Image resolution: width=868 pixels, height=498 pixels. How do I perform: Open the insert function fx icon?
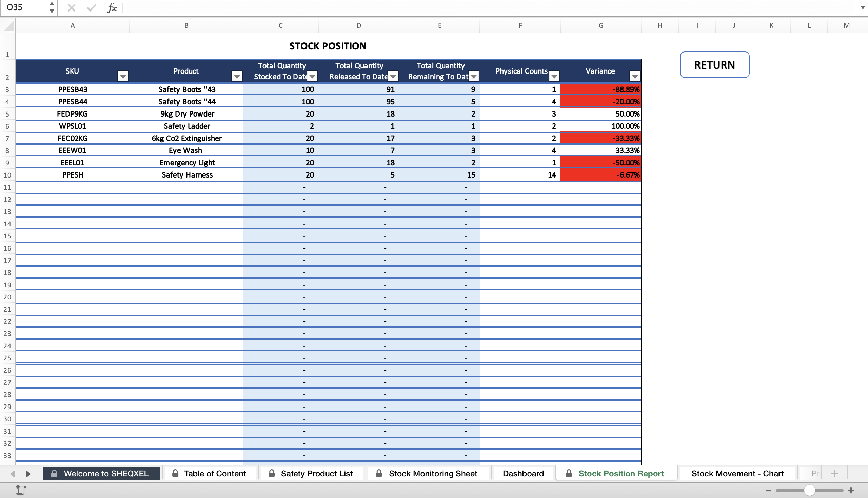(112, 7)
